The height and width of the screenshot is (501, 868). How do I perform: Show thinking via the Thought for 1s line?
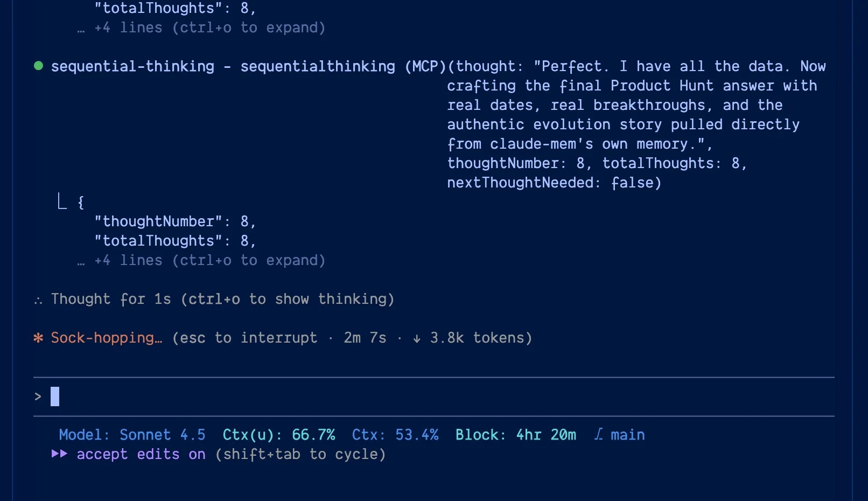coord(222,299)
